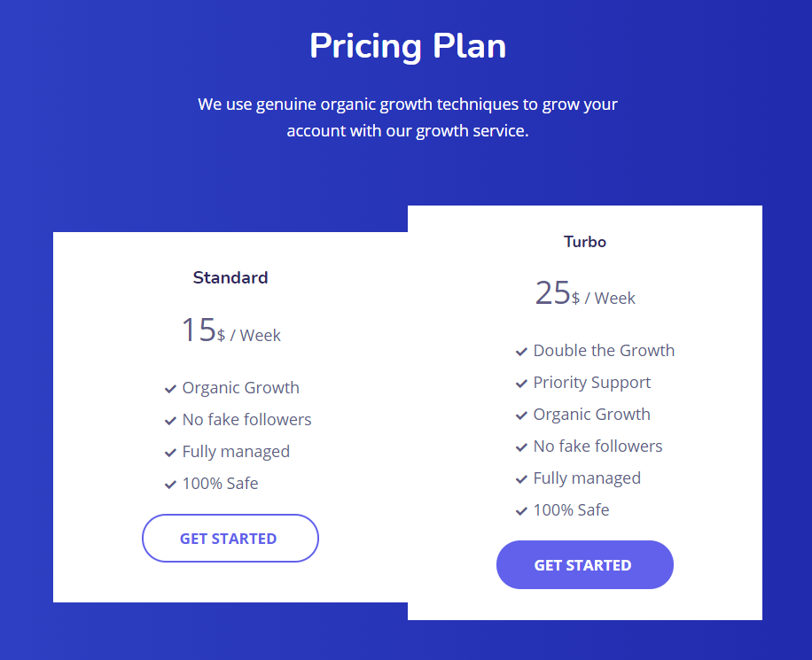812x660 pixels.
Task: Click the Turbo plan No fake followers checkmark
Action: [x=521, y=447]
